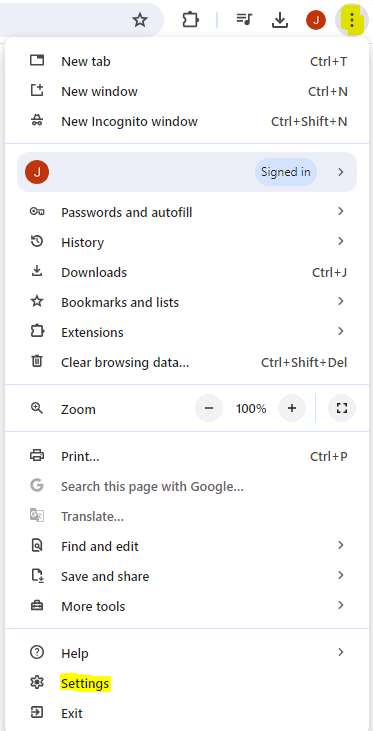Click the Incognito icon
This screenshot has width=373, height=731.
click(x=37, y=121)
